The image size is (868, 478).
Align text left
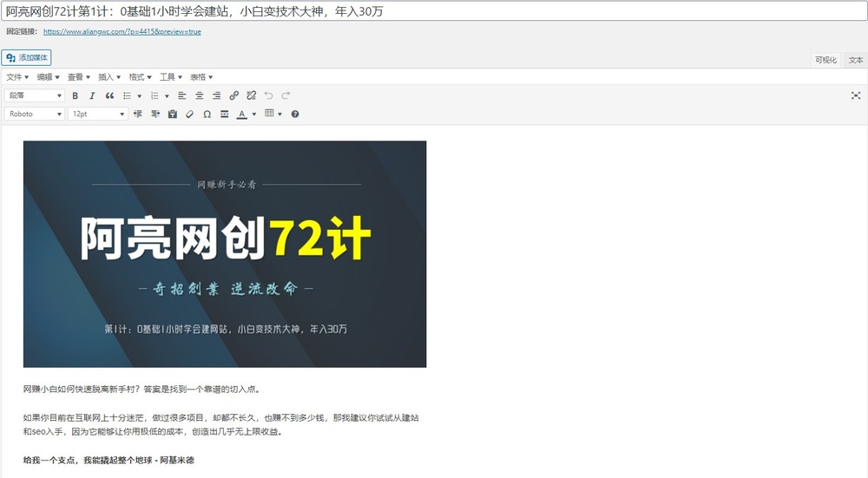(181, 95)
